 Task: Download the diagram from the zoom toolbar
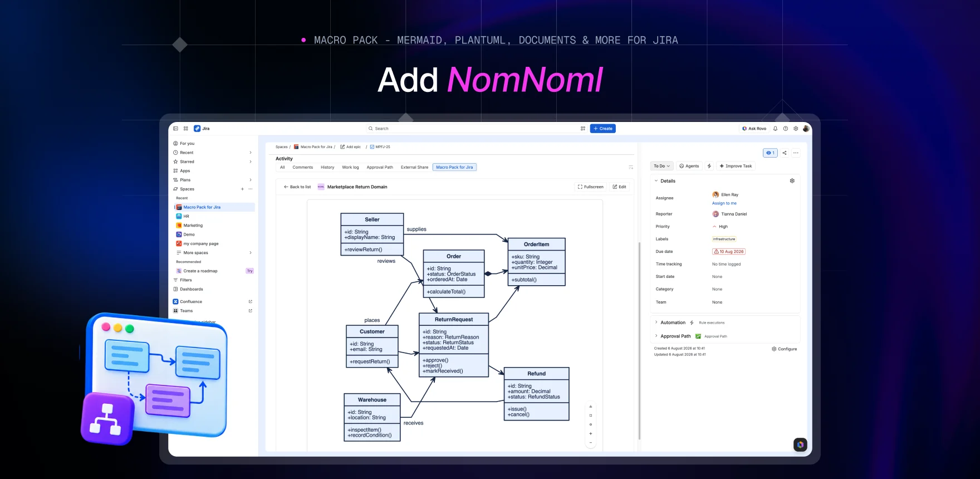pos(591,407)
